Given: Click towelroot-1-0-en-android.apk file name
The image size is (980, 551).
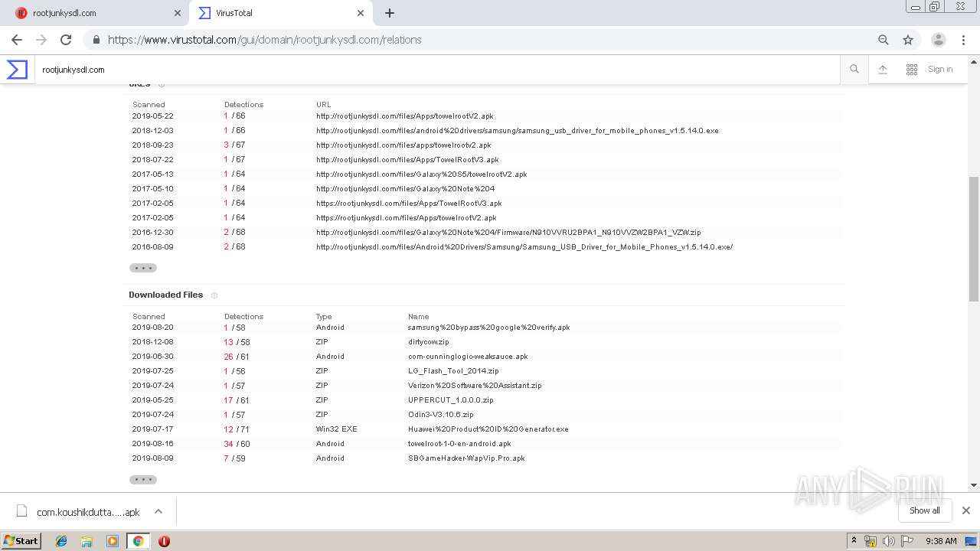Looking at the screenshot, I should (x=459, y=444).
